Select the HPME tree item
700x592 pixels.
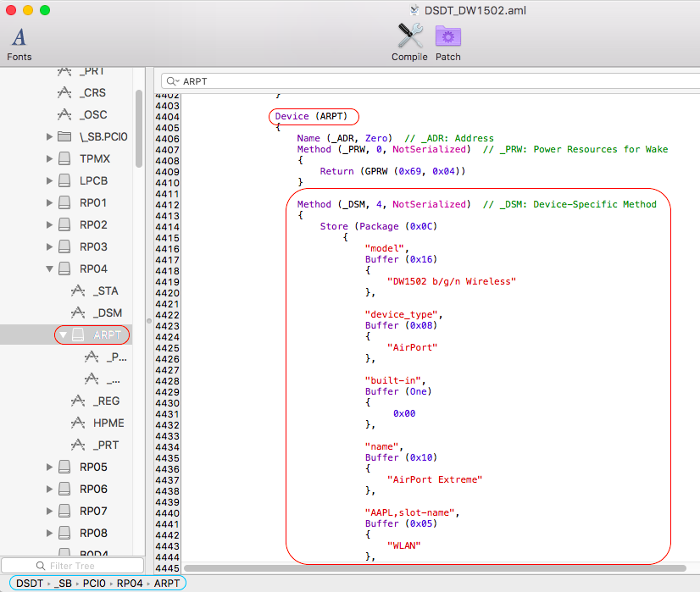[x=108, y=423]
